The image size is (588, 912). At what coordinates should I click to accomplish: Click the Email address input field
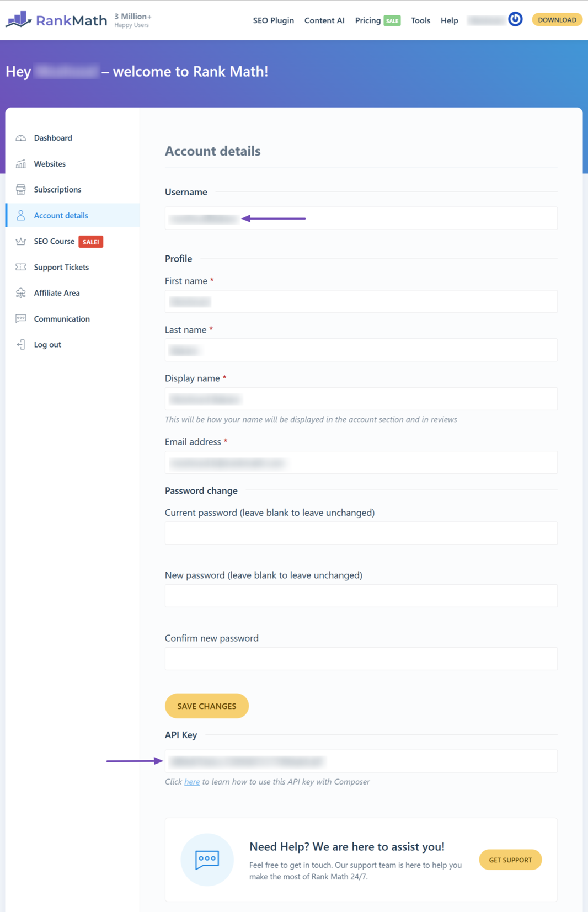361,462
